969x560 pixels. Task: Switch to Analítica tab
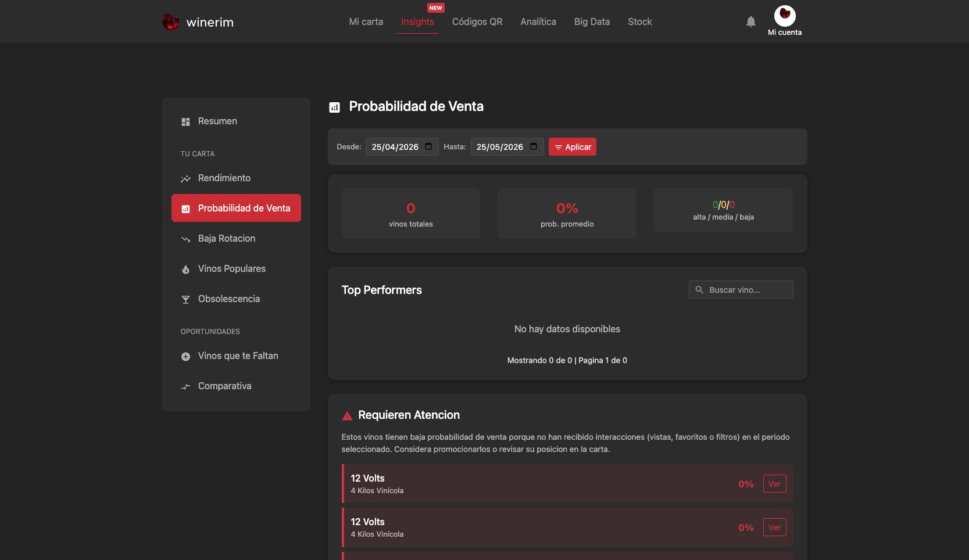click(538, 21)
